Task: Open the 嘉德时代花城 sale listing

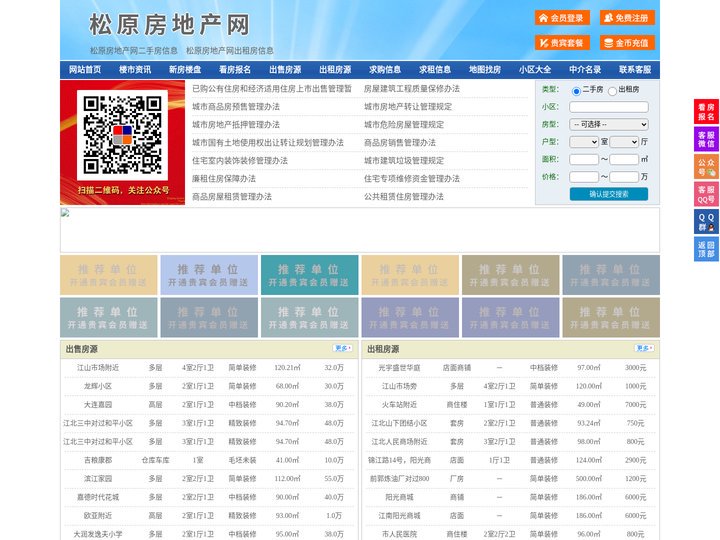Action: (x=98, y=497)
